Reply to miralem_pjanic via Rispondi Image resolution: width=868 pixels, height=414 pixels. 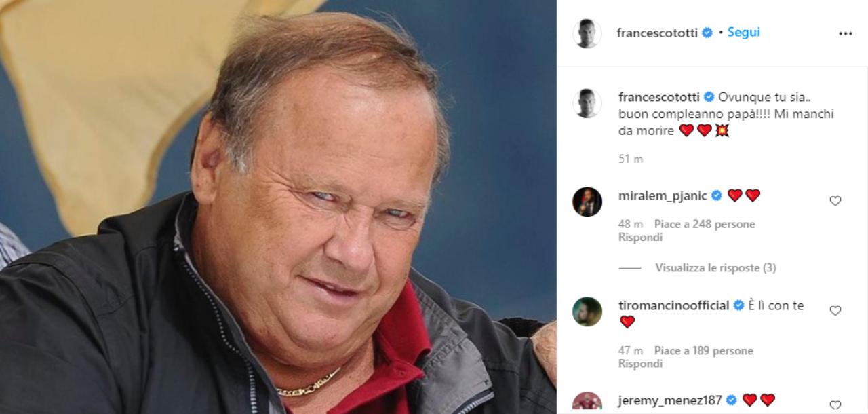click(640, 238)
